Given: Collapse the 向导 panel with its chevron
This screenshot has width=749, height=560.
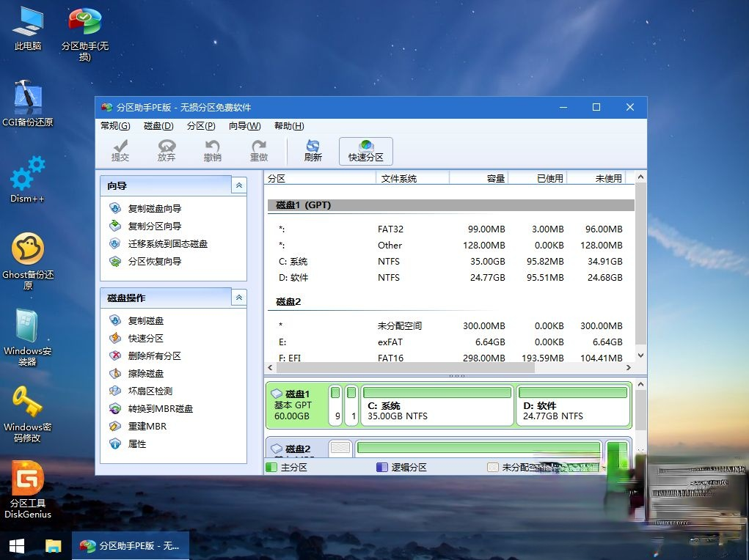Looking at the screenshot, I should pos(238,185).
